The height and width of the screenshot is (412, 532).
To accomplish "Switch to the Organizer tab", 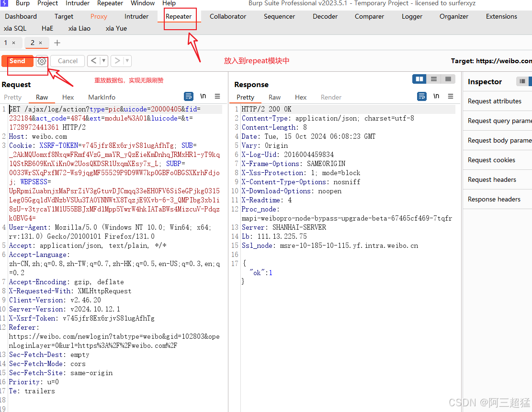I will tap(453, 16).
